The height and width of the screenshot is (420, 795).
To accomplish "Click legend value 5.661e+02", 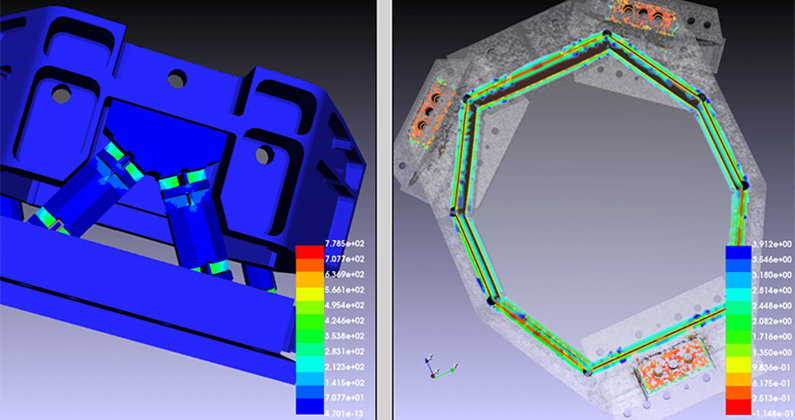I will [345, 290].
